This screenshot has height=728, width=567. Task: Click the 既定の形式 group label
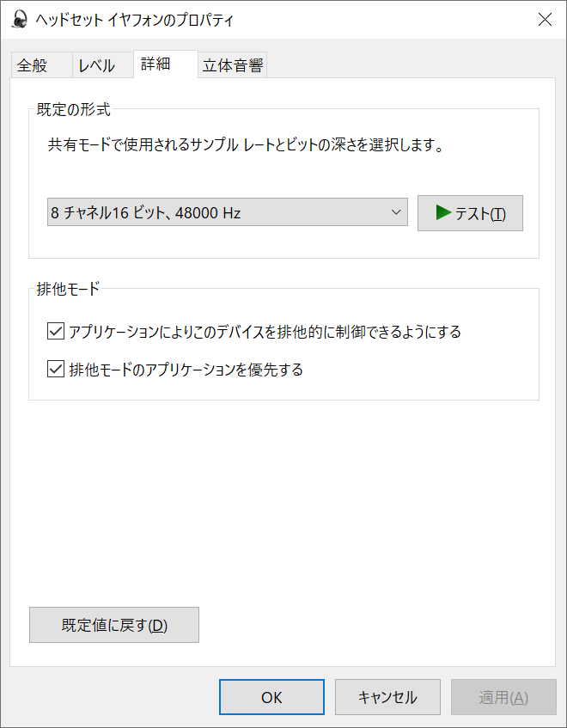(74, 109)
